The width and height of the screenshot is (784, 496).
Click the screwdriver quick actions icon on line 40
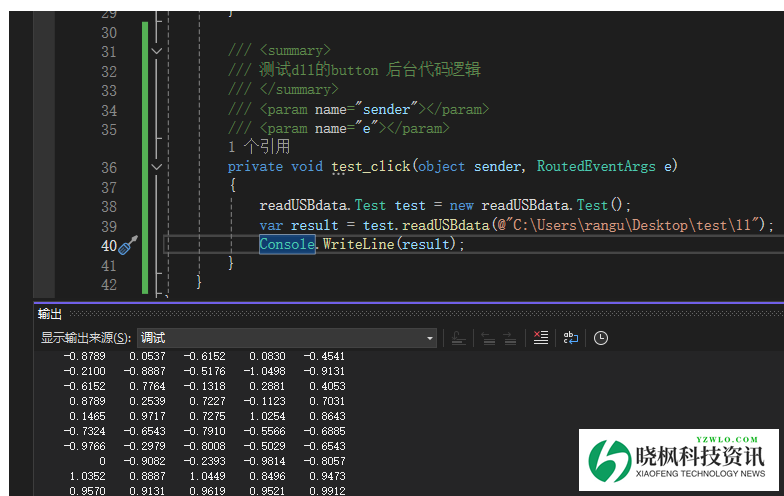[128, 245]
